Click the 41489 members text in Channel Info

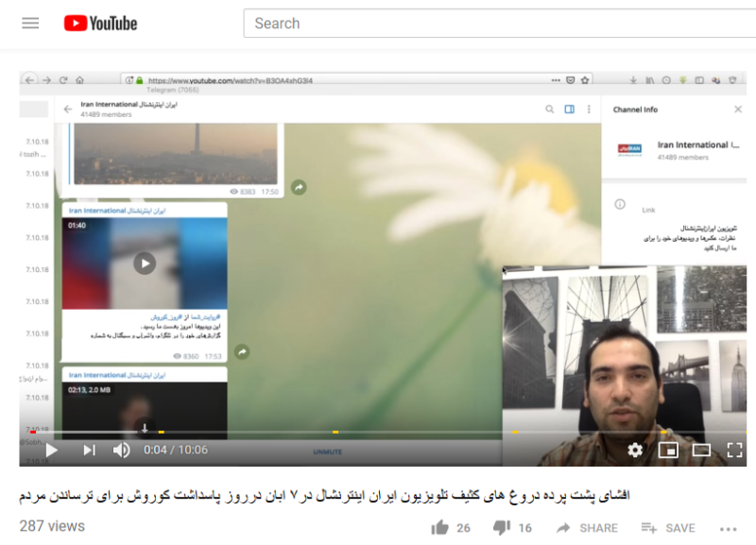[682, 157]
